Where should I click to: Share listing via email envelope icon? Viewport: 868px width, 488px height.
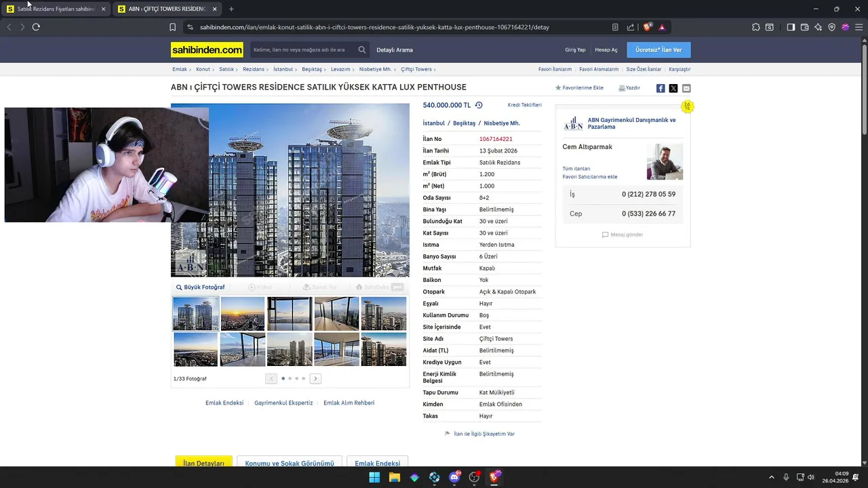(686, 88)
